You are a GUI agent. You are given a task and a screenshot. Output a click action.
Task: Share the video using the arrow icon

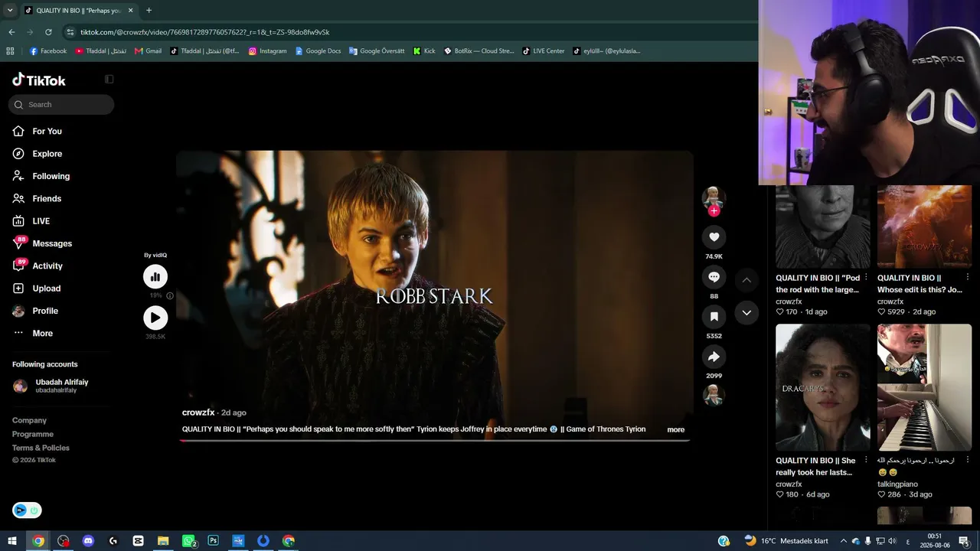pos(714,357)
